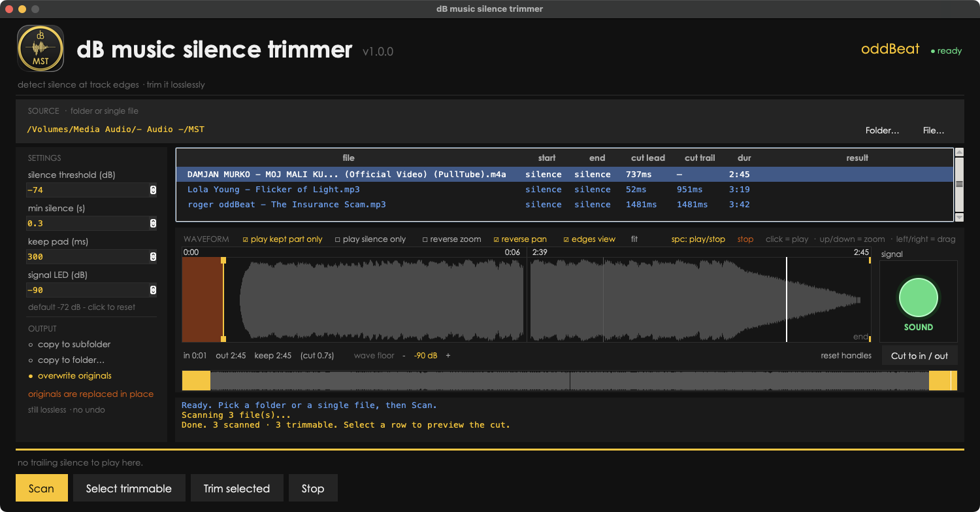Click Select trimmable button
The width and height of the screenshot is (980, 512).
(129, 488)
